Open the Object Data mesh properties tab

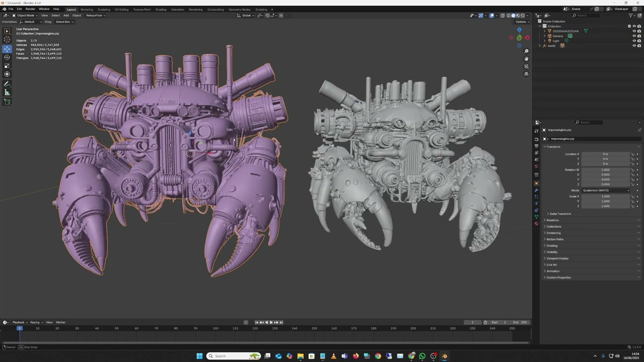[x=536, y=217]
